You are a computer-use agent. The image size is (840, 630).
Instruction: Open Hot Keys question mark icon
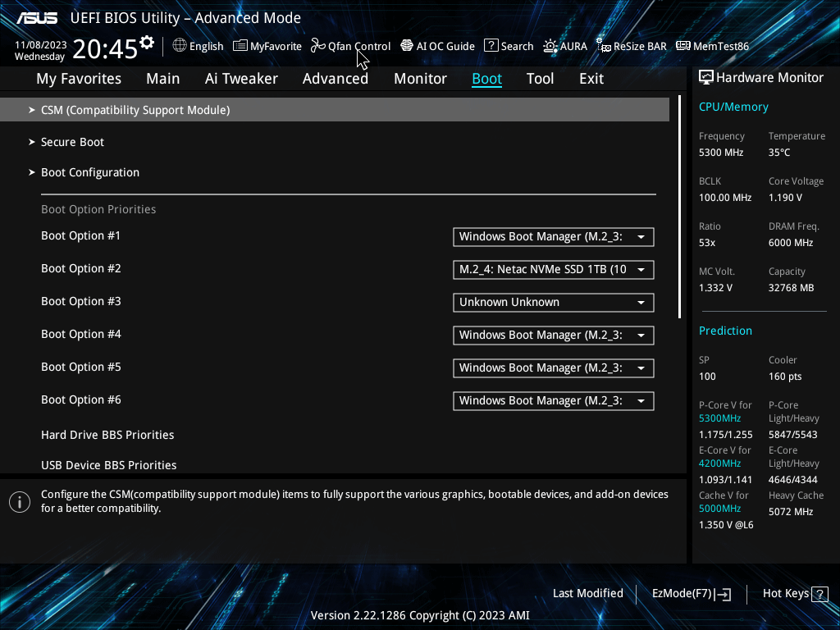(819, 594)
